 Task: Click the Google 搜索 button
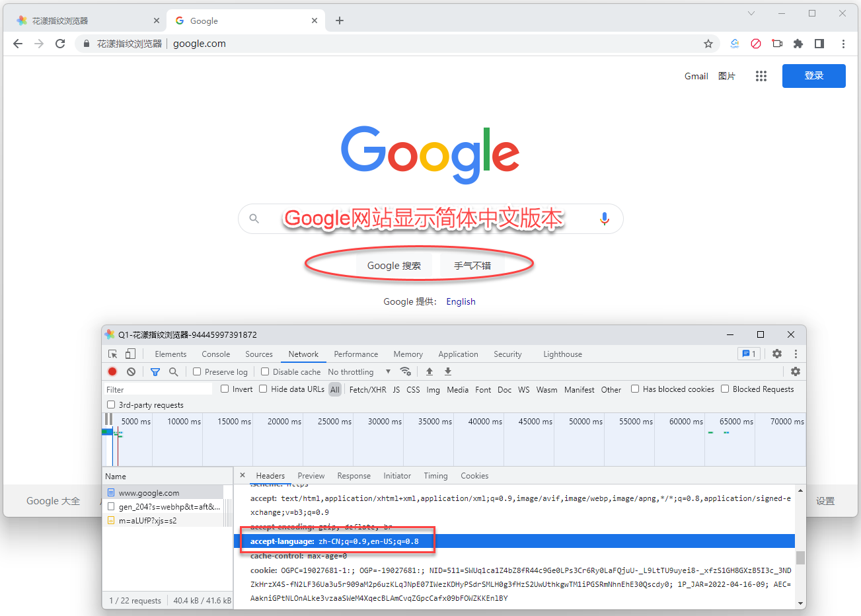coord(394,266)
